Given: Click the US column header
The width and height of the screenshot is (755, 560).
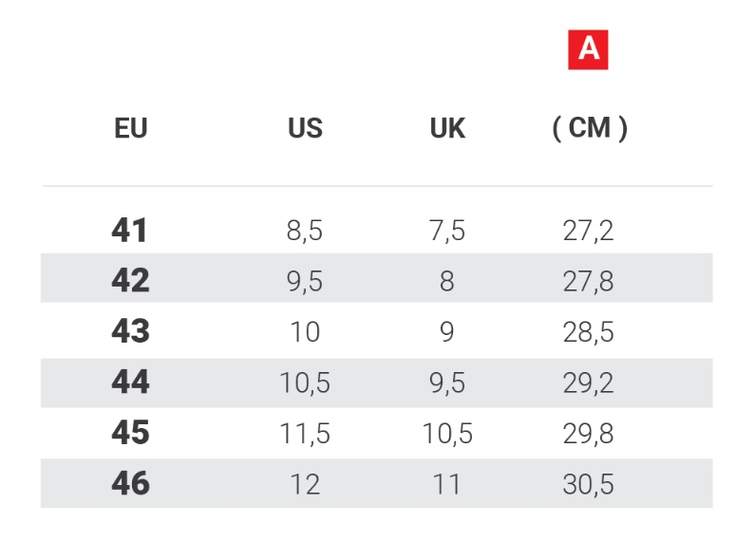Looking at the screenshot, I should tap(305, 128).
